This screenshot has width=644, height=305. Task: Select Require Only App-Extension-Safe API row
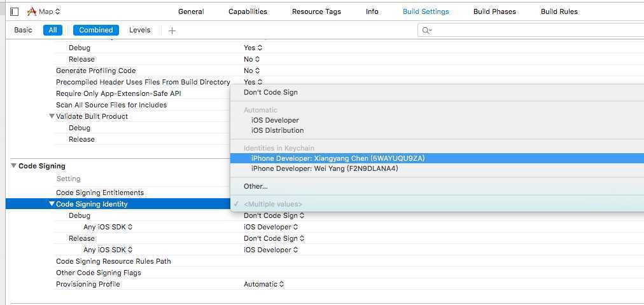point(119,93)
